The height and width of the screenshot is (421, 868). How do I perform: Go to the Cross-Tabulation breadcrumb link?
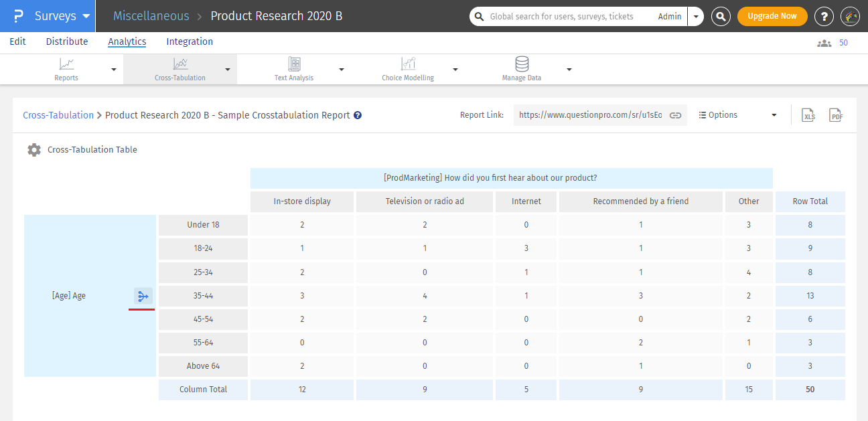[x=58, y=115]
